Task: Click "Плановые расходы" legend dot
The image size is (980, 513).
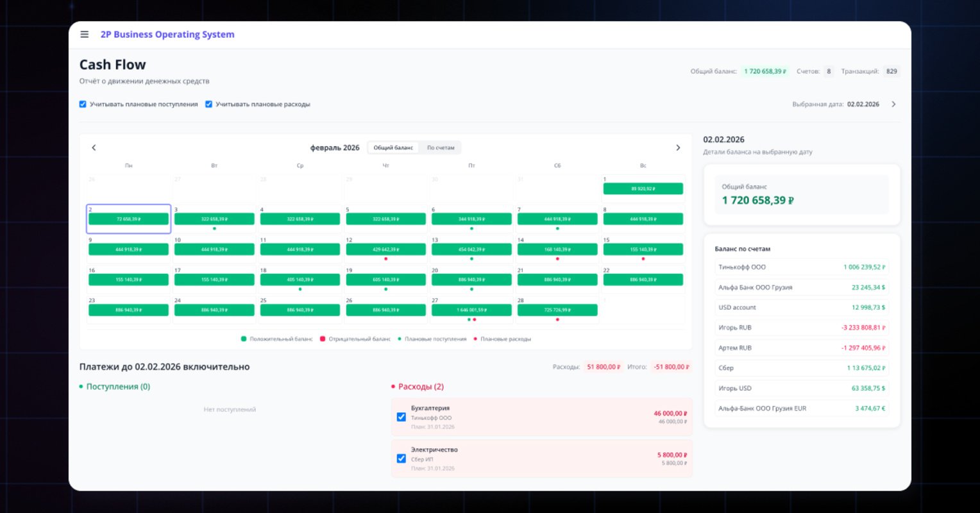Action: click(475, 339)
